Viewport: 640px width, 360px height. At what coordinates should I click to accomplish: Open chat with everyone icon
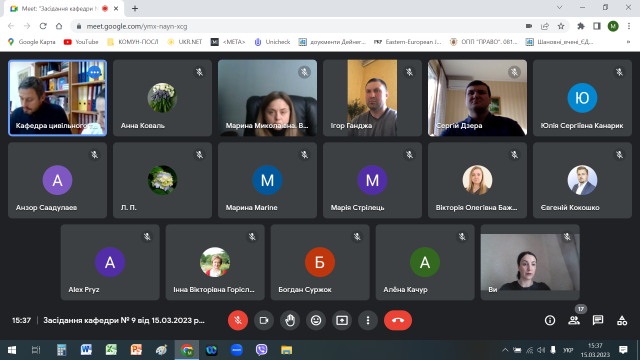[x=598, y=320]
